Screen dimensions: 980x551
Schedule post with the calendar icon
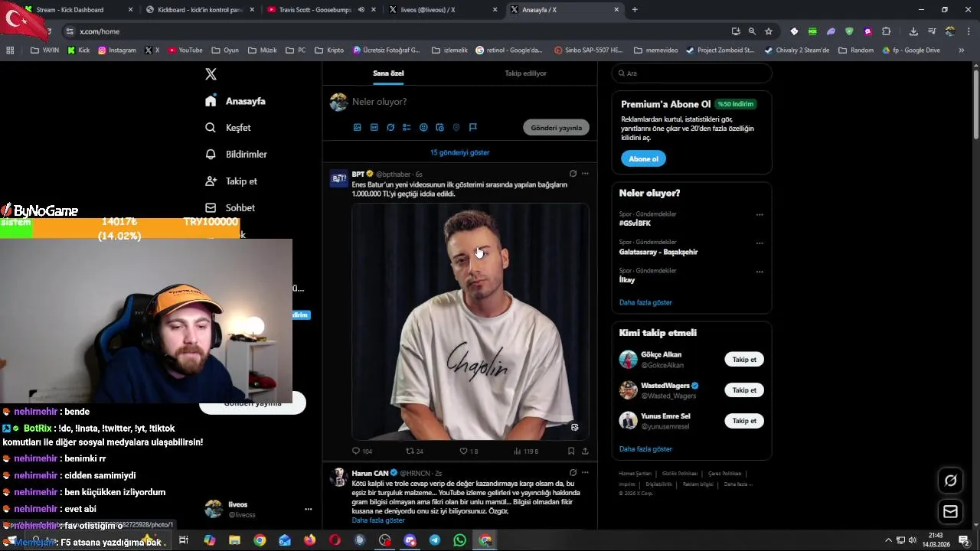coord(439,128)
